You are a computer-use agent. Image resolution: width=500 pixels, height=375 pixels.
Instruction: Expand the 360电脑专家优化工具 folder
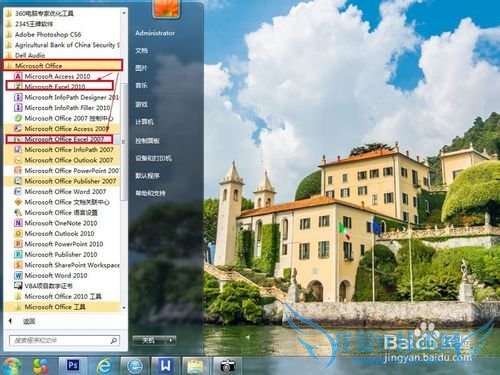(x=62, y=13)
